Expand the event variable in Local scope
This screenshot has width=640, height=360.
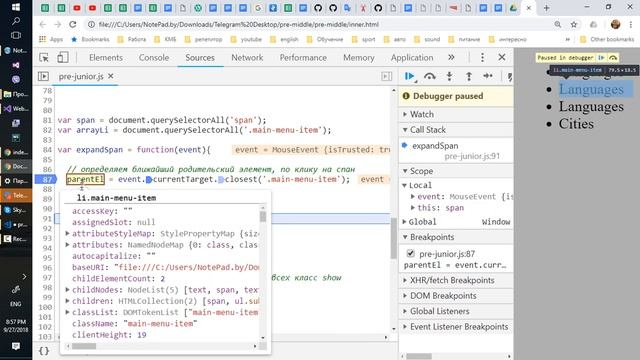pyautogui.click(x=413, y=197)
